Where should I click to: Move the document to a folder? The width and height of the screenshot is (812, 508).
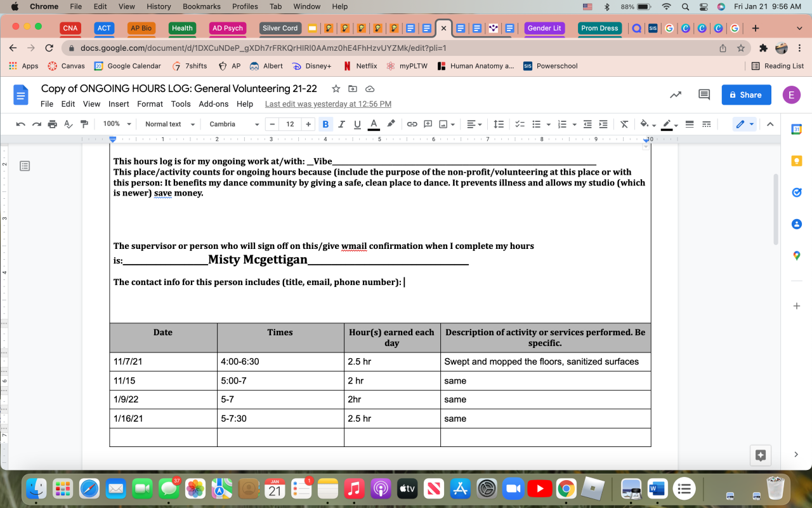click(x=353, y=88)
